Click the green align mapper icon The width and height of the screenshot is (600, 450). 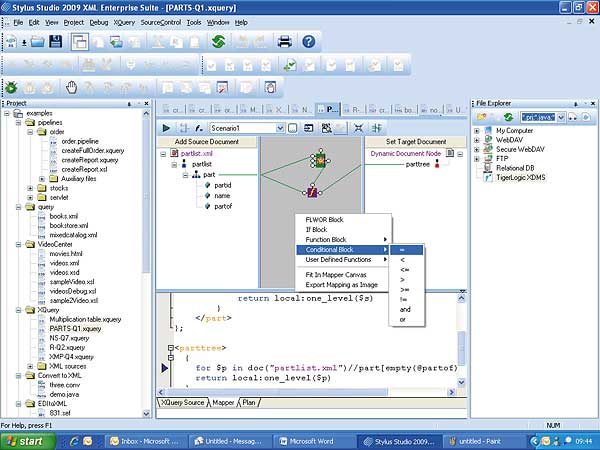tap(377, 128)
